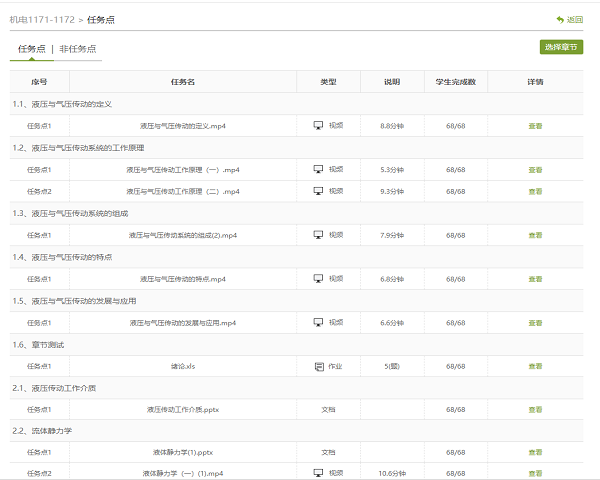
Task: View details for 绪论.xls task
Action: coord(535,366)
